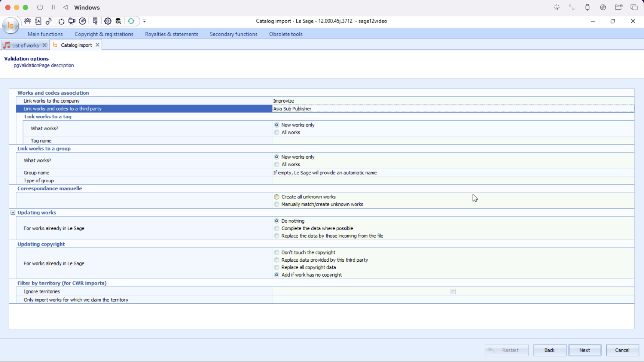Open the Asia Sub Publisher third party field

point(453,109)
